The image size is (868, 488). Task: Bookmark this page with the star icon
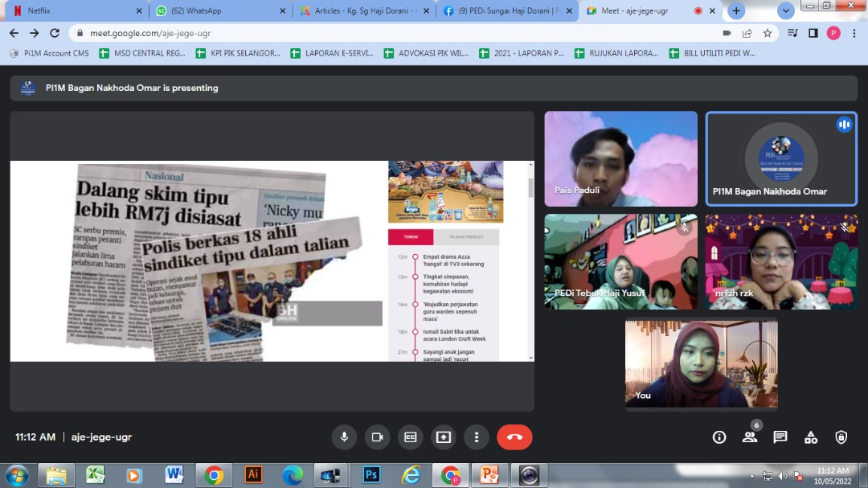point(768,33)
